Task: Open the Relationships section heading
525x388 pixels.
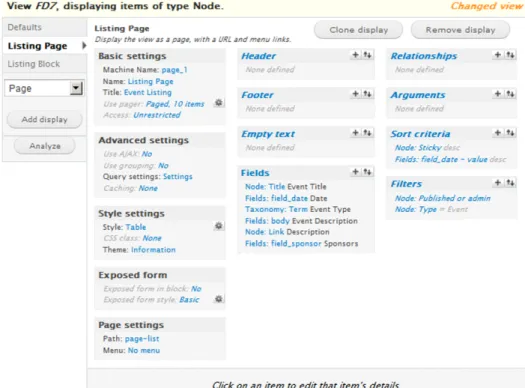Action: [x=424, y=56]
